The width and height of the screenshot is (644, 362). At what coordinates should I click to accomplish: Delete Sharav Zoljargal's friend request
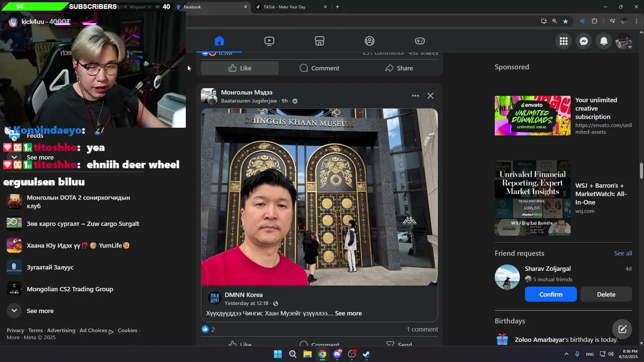pyautogui.click(x=606, y=295)
